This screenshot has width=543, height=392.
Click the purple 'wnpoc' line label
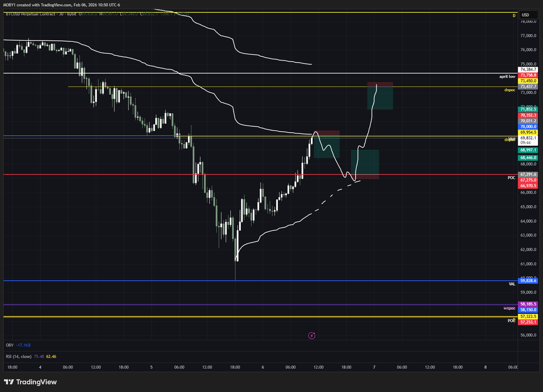(510, 308)
